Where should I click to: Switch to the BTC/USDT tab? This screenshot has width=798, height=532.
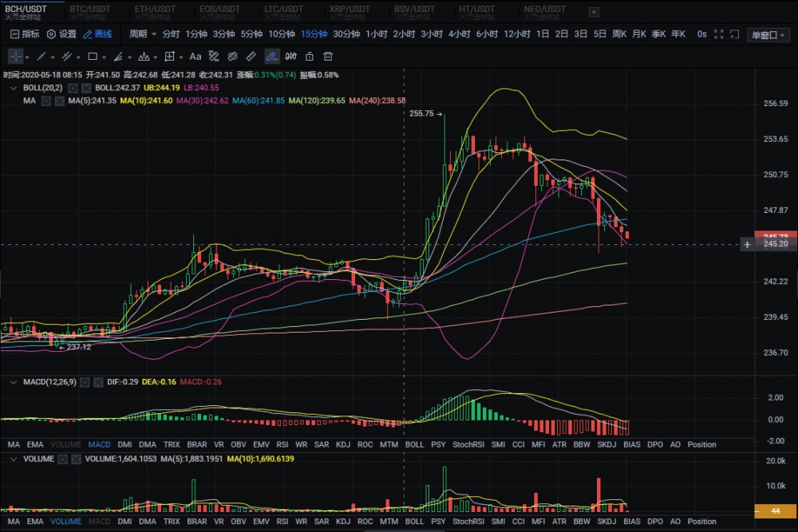pyautogui.click(x=89, y=10)
